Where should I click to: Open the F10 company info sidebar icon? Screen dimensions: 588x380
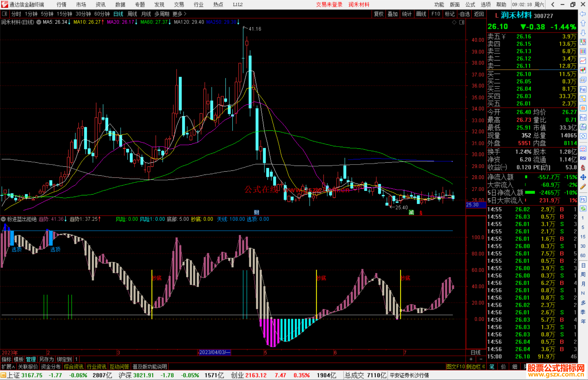[583, 89]
